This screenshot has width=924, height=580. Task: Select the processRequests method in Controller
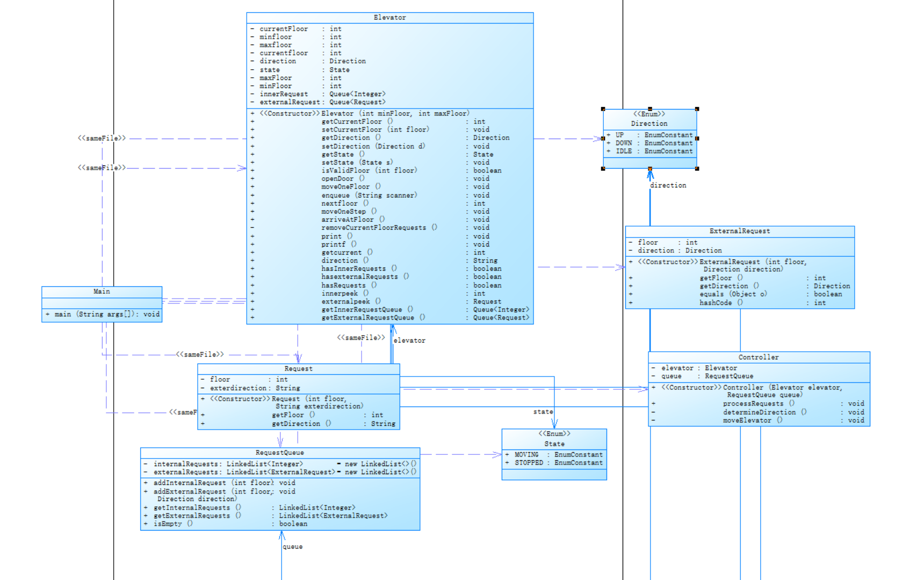(x=758, y=404)
